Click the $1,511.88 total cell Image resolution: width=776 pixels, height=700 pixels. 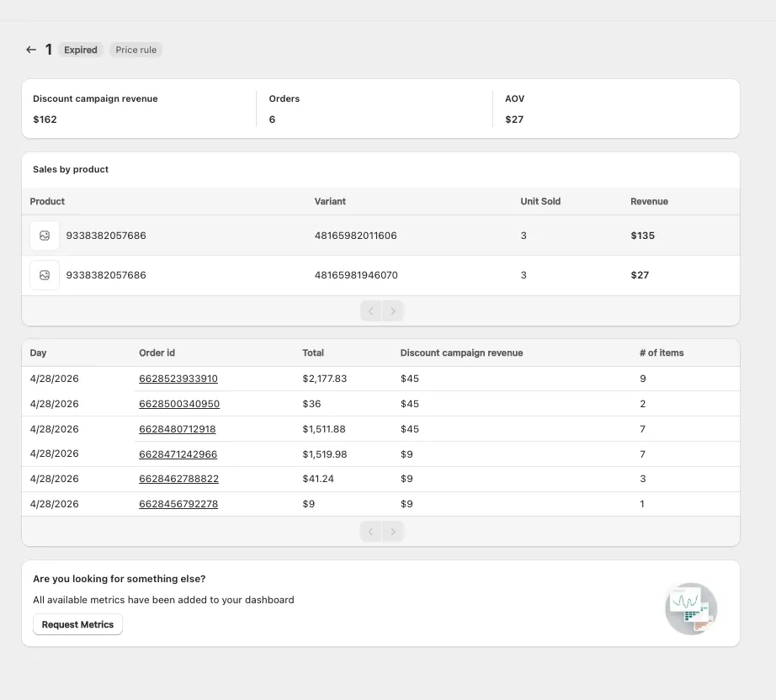[324, 429]
